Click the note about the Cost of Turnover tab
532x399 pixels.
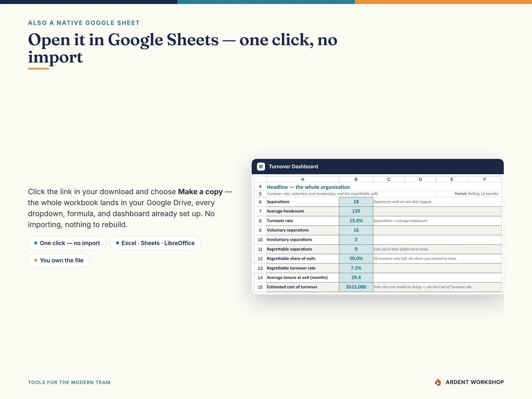click(x=423, y=287)
